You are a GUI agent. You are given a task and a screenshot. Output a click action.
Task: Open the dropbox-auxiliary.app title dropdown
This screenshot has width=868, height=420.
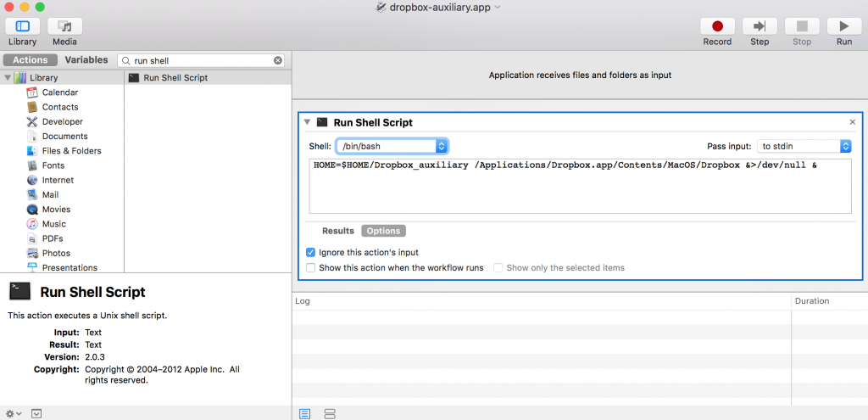coord(497,8)
